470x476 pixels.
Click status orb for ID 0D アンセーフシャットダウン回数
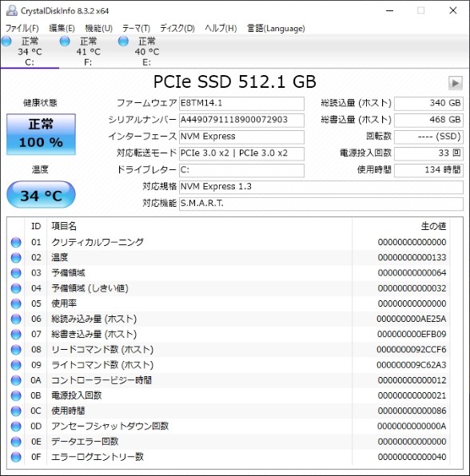click(16, 426)
